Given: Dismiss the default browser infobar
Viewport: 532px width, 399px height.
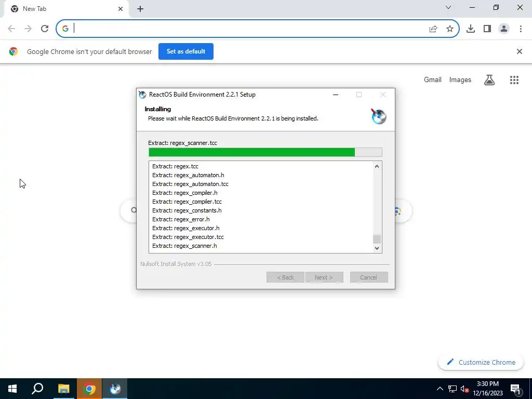Looking at the screenshot, I should [x=520, y=51].
